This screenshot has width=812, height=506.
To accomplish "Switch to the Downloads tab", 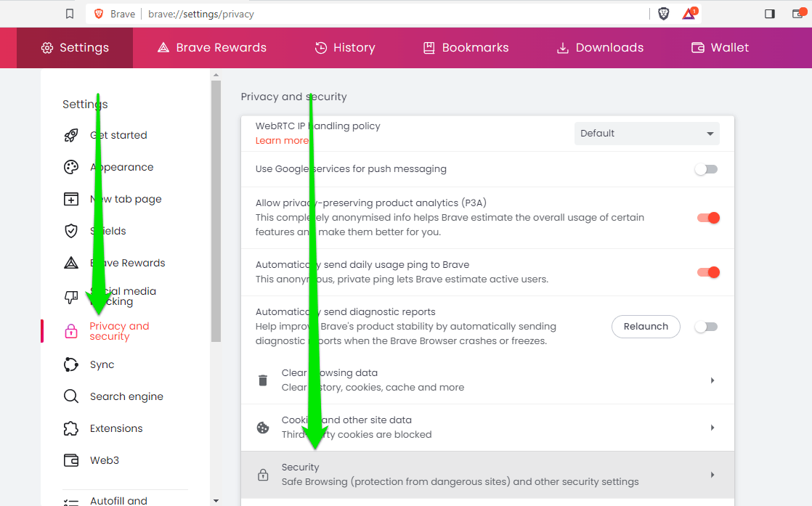I will pos(600,48).
